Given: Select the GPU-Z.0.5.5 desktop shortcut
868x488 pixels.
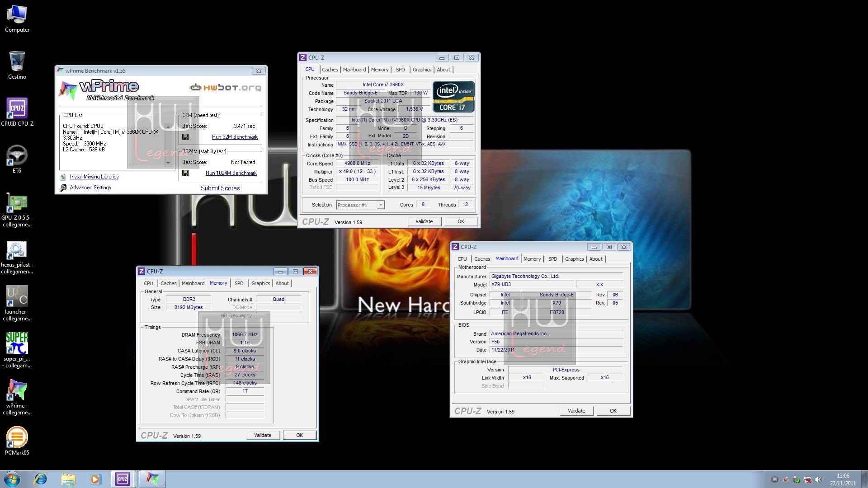Looking at the screenshot, I should click(17, 210).
